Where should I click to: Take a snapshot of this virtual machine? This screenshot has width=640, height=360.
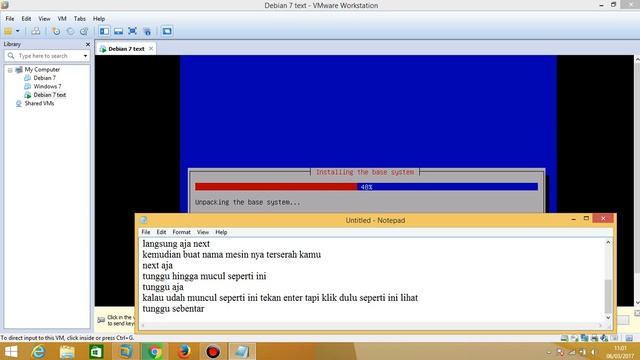[x=56, y=31]
